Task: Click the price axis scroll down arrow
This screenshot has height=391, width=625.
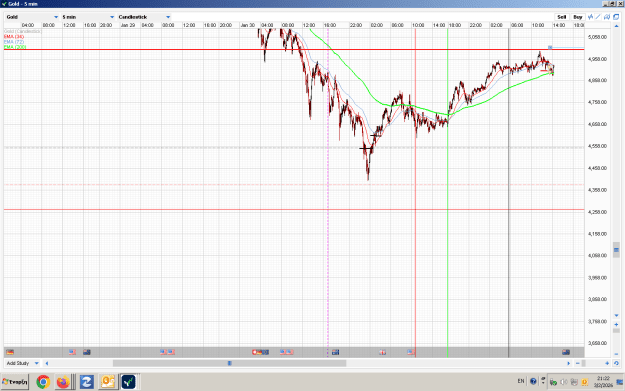Action: click(616, 315)
